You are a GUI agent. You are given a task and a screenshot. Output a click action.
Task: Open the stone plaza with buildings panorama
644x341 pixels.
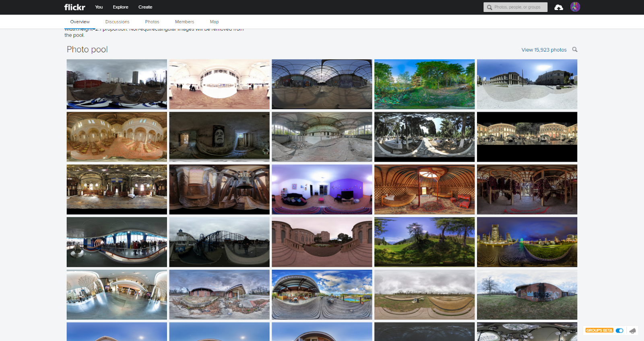(x=527, y=84)
